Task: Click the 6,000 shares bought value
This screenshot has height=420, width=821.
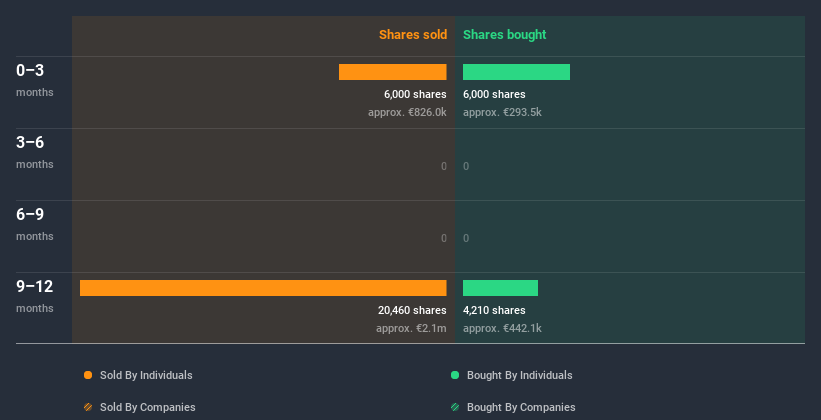Action: (494, 94)
